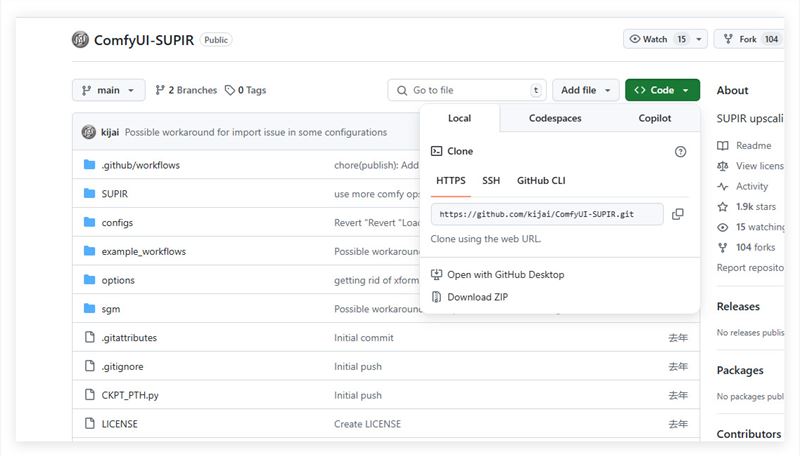
Task: Open the Initial commit message for .gitattributes
Action: click(364, 338)
